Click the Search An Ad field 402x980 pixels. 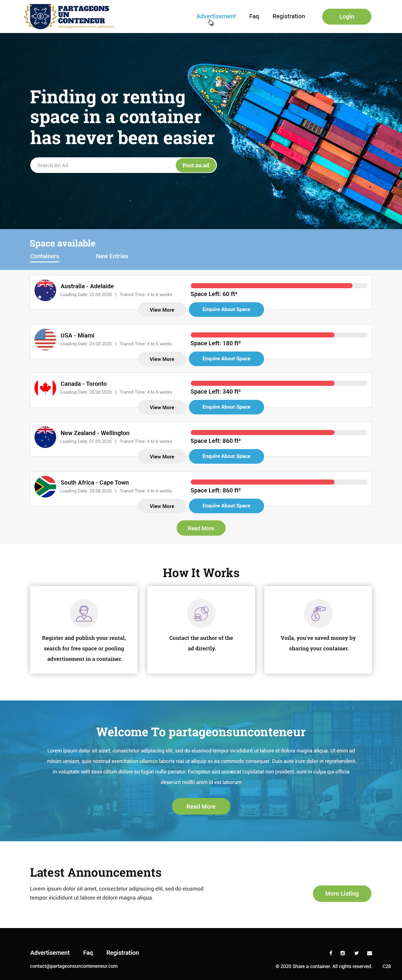[103, 165]
